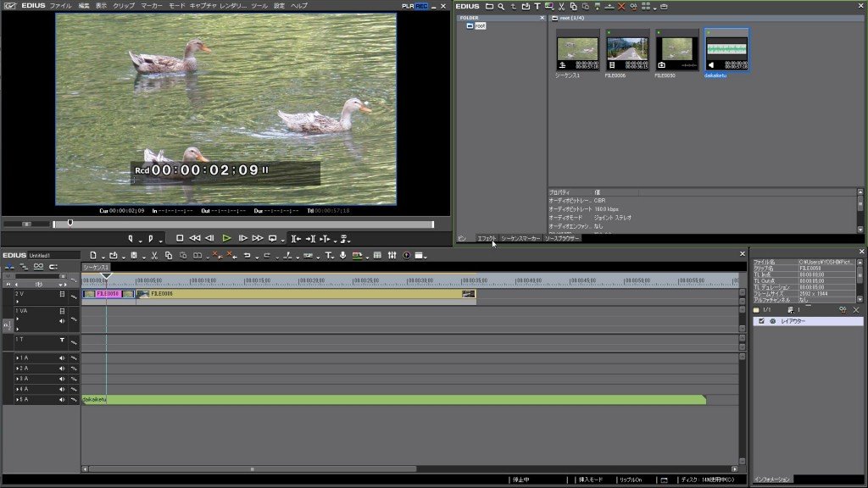Click the Set In point icon in player

point(131,239)
